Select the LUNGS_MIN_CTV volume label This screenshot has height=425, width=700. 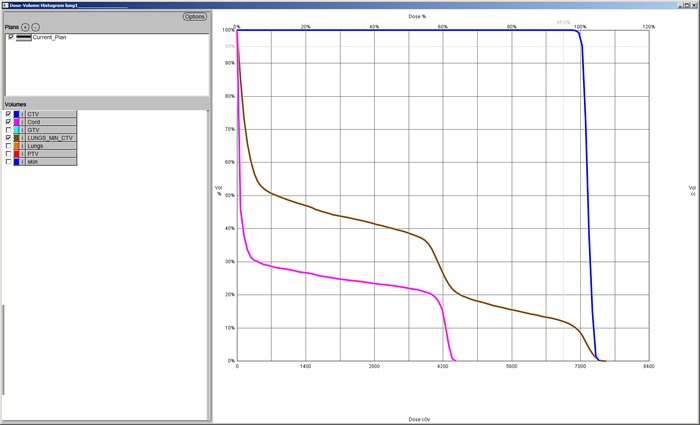click(x=51, y=138)
